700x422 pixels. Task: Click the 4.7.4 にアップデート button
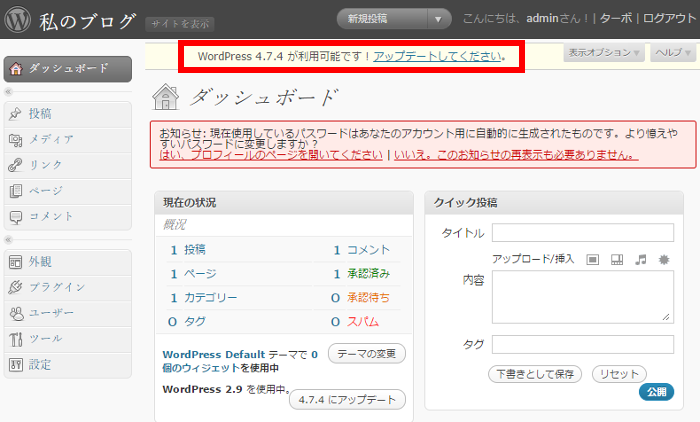click(x=347, y=400)
